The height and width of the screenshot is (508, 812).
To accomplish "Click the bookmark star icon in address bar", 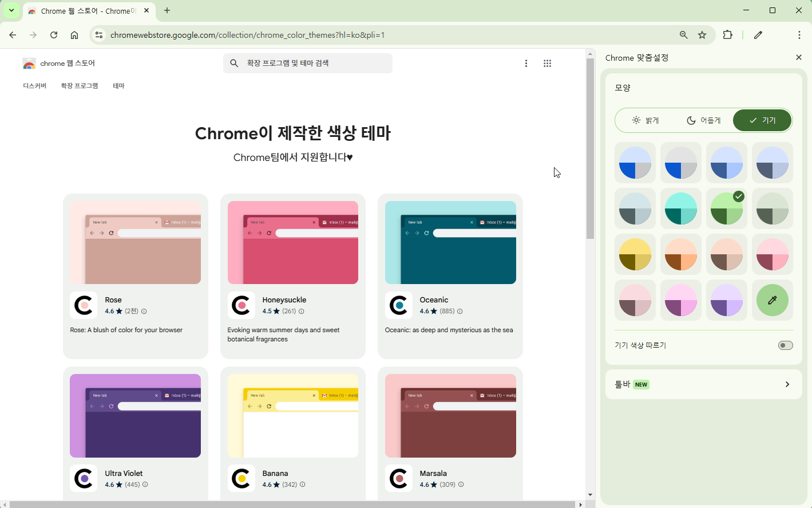I will coord(702,35).
